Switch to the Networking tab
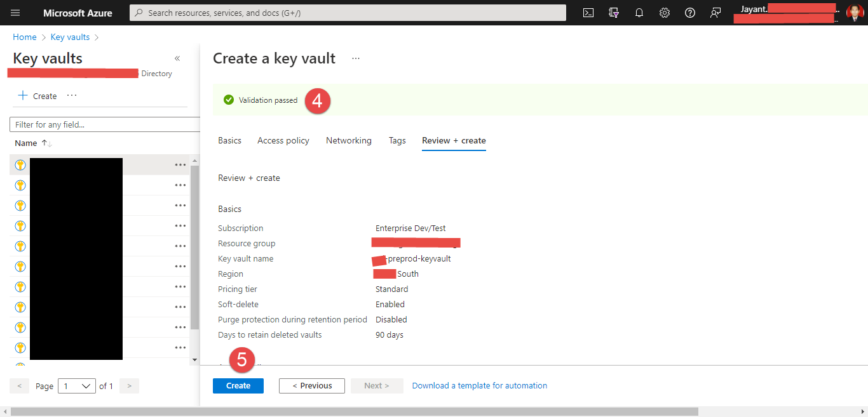This screenshot has height=417, width=868. click(x=349, y=140)
